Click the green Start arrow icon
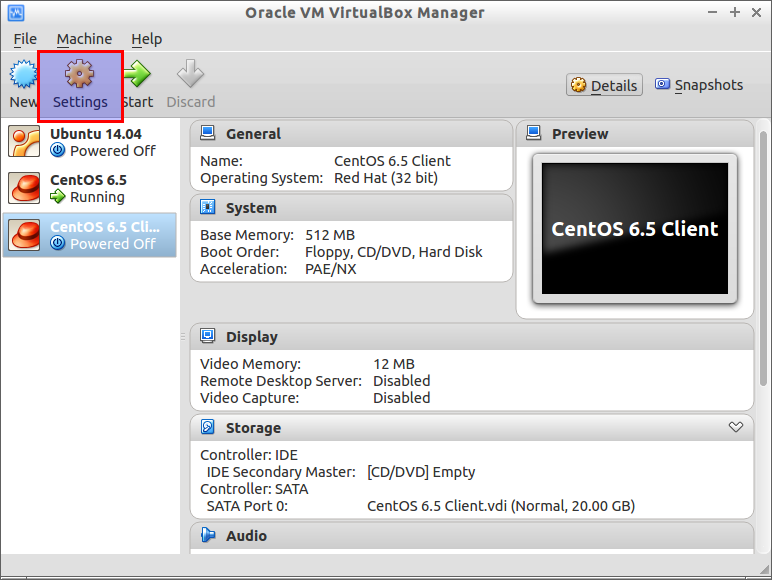The width and height of the screenshot is (772, 580). pyautogui.click(x=137, y=74)
